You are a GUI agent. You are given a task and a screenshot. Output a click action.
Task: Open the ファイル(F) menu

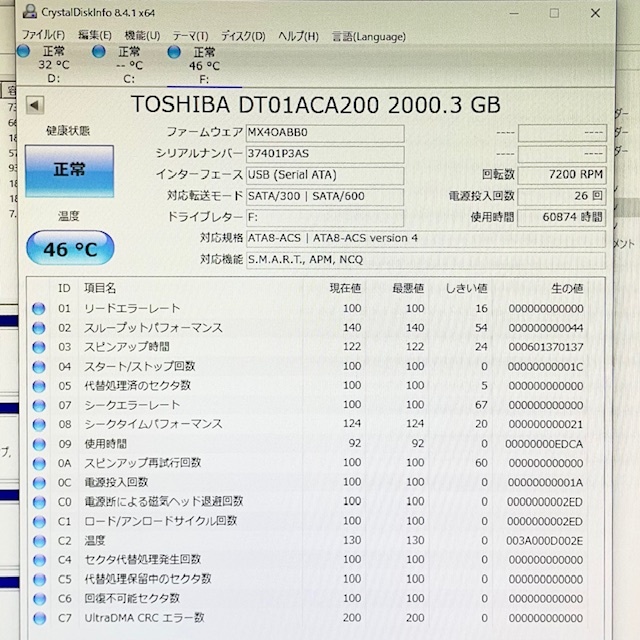pos(43,36)
